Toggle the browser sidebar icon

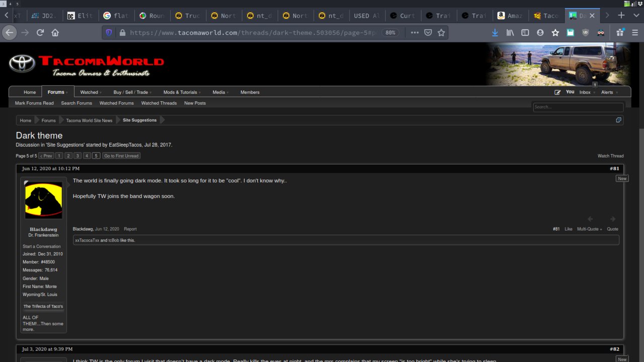coord(525,33)
